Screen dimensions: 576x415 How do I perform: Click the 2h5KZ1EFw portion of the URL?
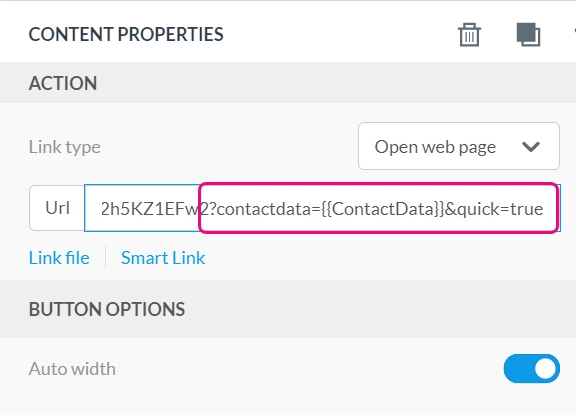click(150, 209)
